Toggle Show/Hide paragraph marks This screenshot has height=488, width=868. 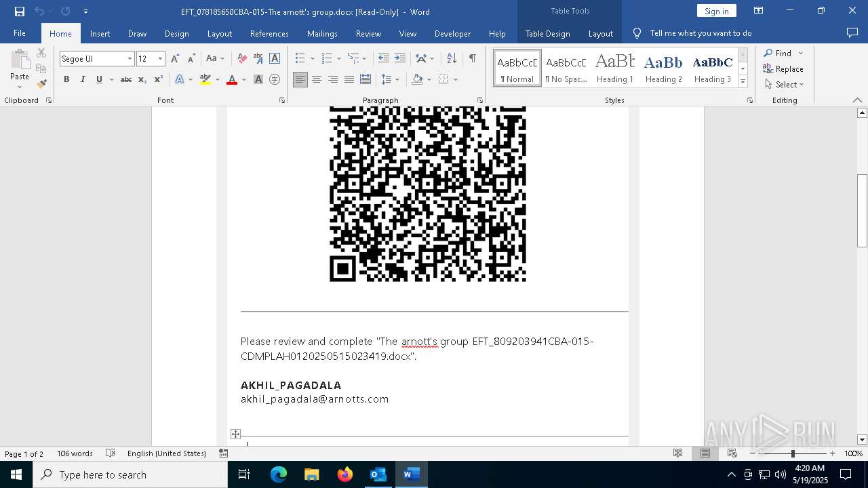tap(472, 59)
